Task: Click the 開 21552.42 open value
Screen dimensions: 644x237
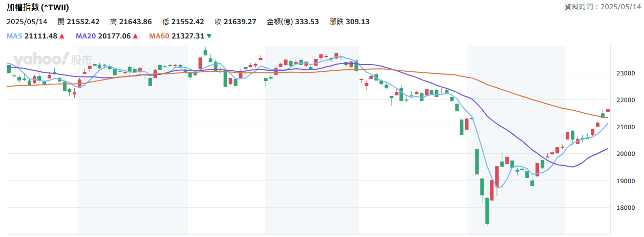Action: 79,22
